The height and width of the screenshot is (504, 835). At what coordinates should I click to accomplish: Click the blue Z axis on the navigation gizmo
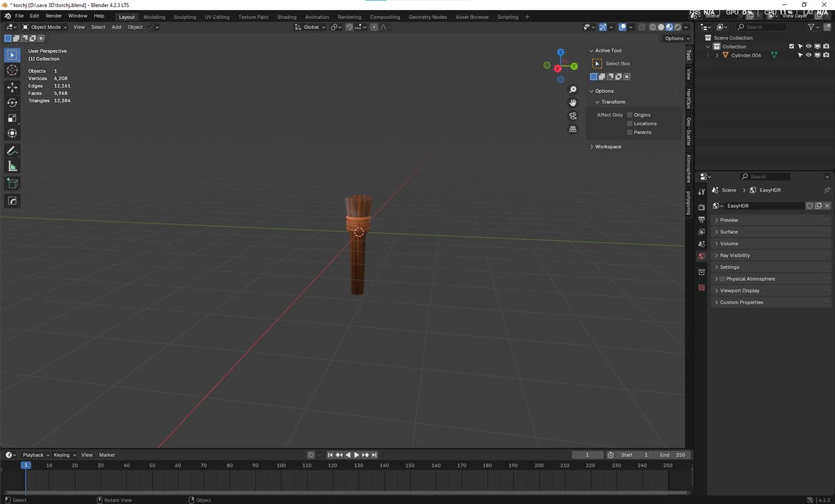[561, 52]
